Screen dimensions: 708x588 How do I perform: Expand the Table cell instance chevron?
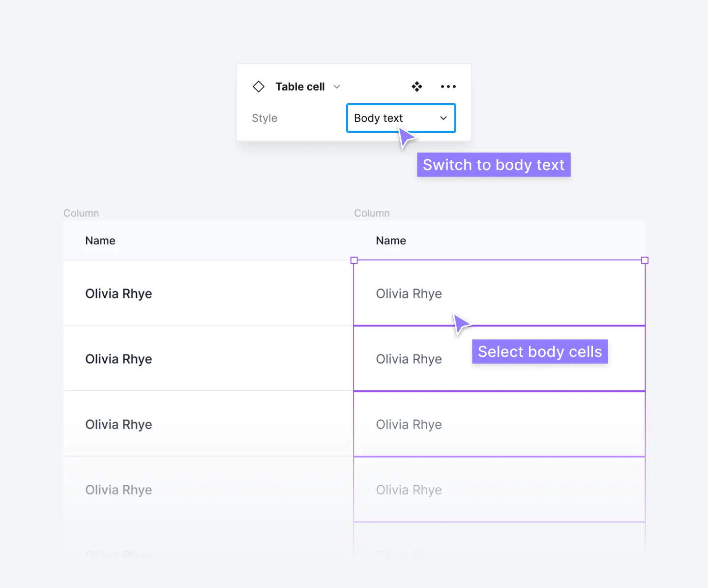[337, 87]
